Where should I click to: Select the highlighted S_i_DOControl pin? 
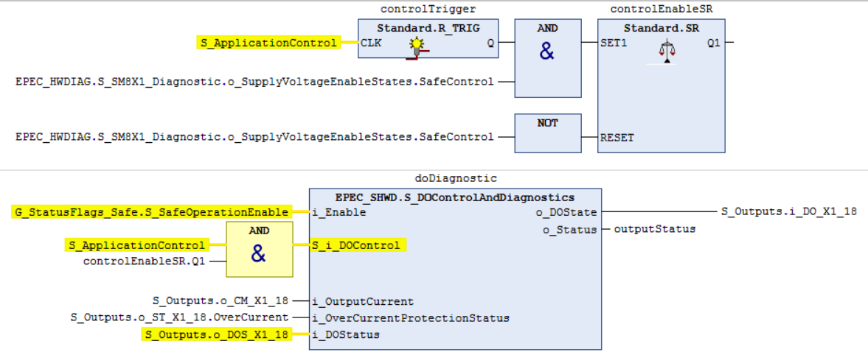pos(358,245)
